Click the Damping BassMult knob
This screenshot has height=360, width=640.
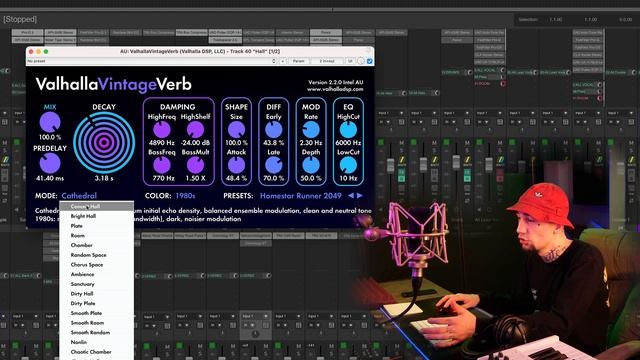pos(196,165)
